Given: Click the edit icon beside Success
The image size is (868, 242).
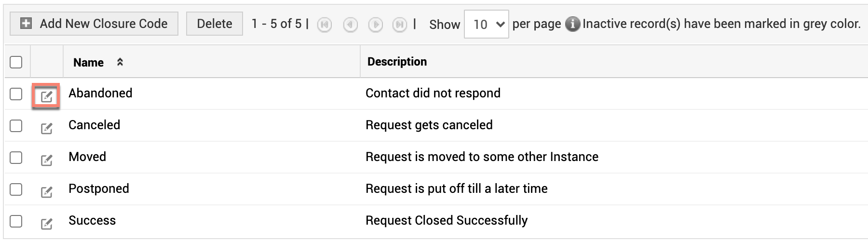Looking at the screenshot, I should pos(46,224).
